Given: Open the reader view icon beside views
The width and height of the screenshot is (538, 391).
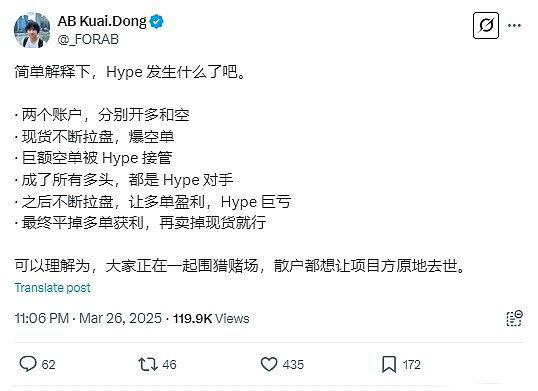Looking at the screenshot, I should click(x=514, y=318).
